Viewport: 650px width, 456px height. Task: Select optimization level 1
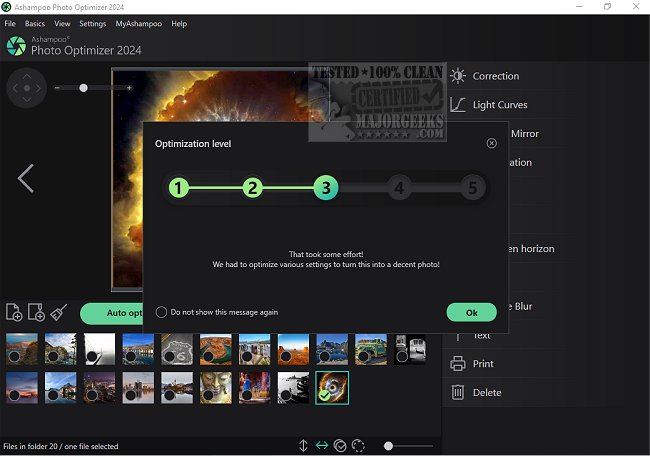[179, 188]
